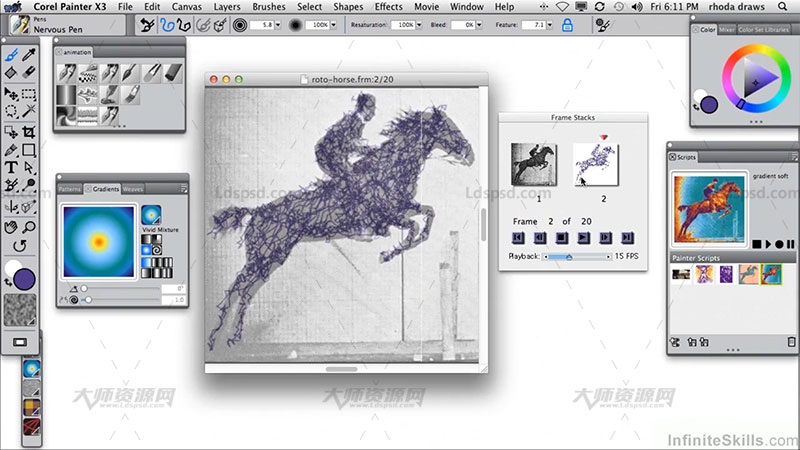Select the Mirror Painting tool
Image resolution: width=800 pixels, height=450 pixels.
[x=11, y=207]
